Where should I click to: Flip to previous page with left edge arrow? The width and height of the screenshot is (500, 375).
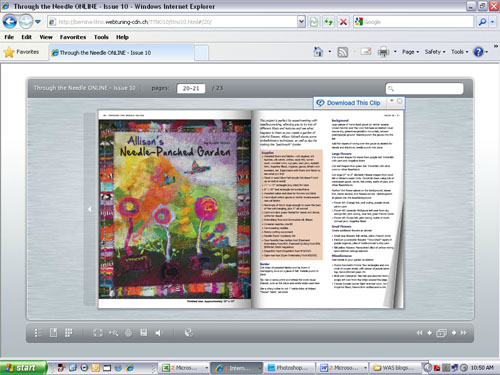pyautogui.click(x=89, y=209)
